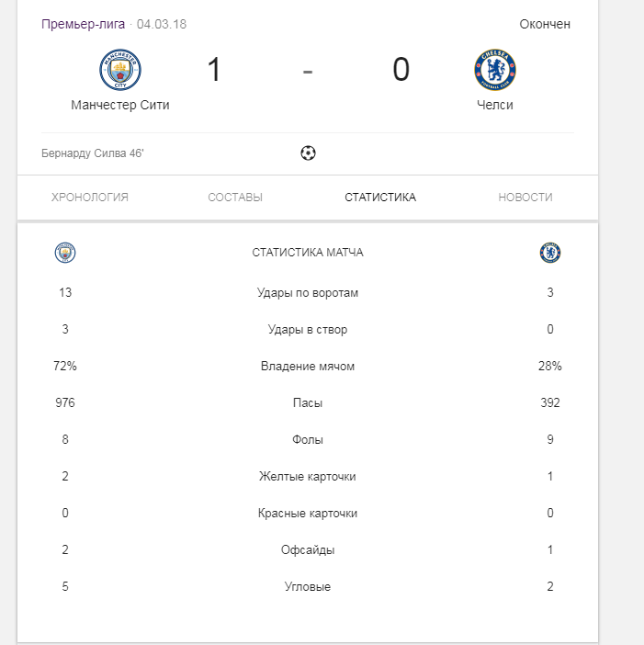
Task: Click the Манчестер Сити team name
Action: coord(120,105)
